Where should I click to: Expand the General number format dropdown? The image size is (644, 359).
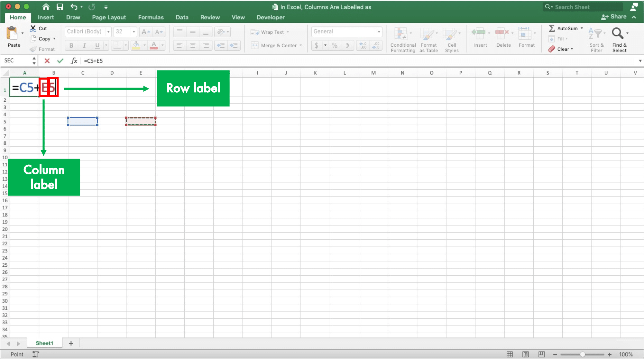[x=379, y=32]
